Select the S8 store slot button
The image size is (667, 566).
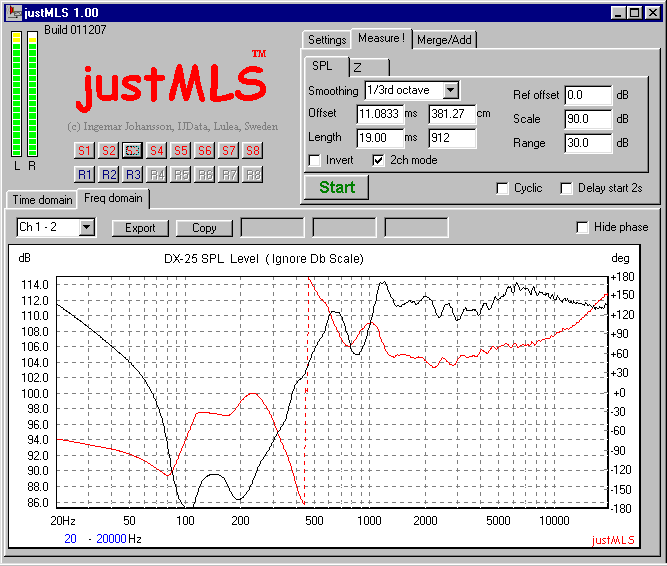pyautogui.click(x=253, y=151)
